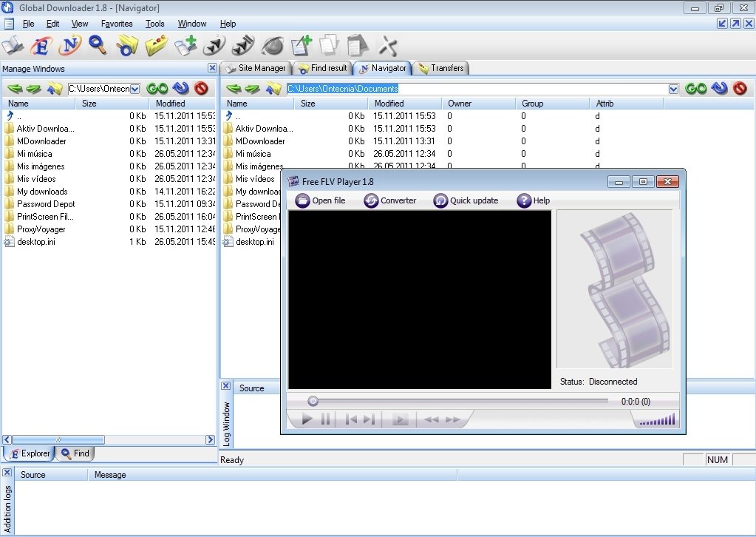Image resolution: width=756 pixels, height=537 pixels.
Task: Open the Help menu in menu bar
Action: pyautogui.click(x=228, y=24)
